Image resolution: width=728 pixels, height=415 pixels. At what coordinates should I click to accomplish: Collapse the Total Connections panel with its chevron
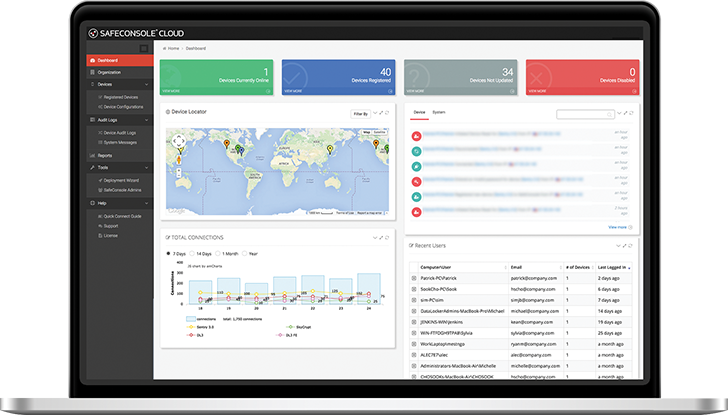(x=374, y=237)
